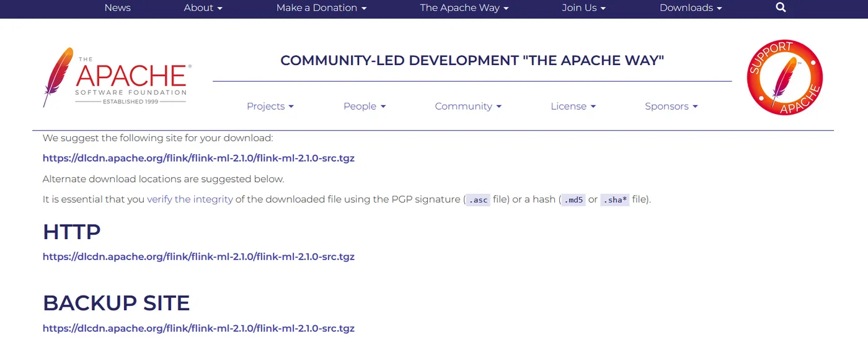Click the .md5 code label
868x353 pixels.
tap(573, 199)
